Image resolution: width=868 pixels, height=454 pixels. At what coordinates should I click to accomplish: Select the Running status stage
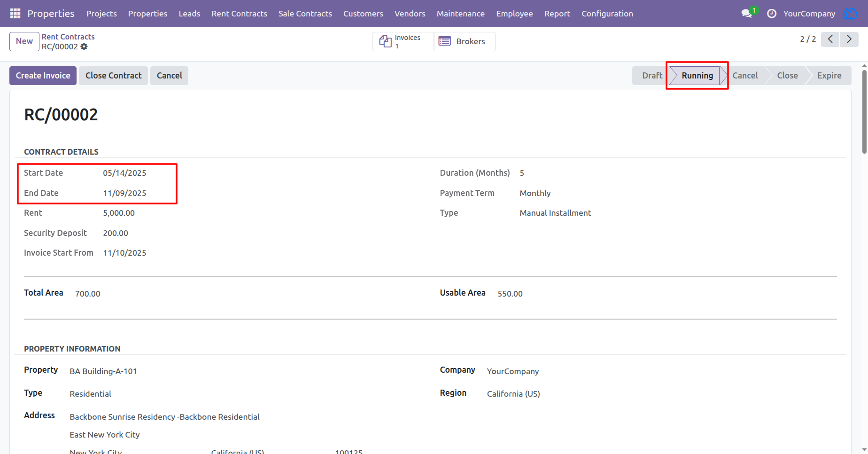click(697, 76)
